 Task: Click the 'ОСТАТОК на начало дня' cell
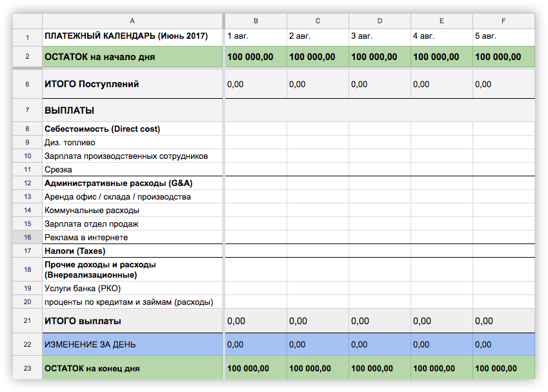pyautogui.click(x=132, y=57)
